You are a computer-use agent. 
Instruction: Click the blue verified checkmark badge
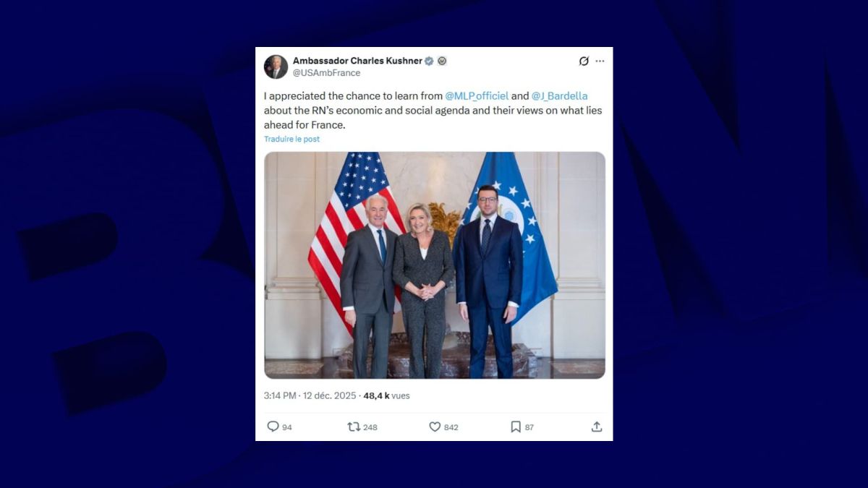coord(429,61)
